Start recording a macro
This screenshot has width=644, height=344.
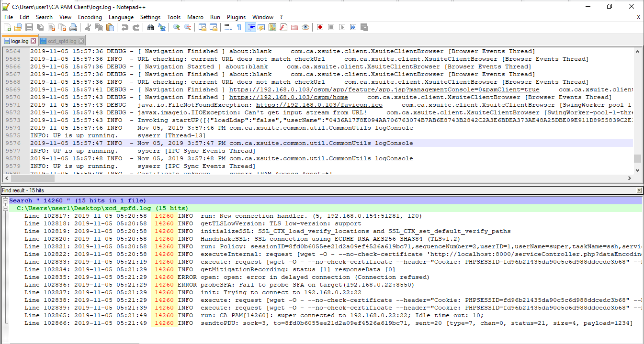coord(320,27)
